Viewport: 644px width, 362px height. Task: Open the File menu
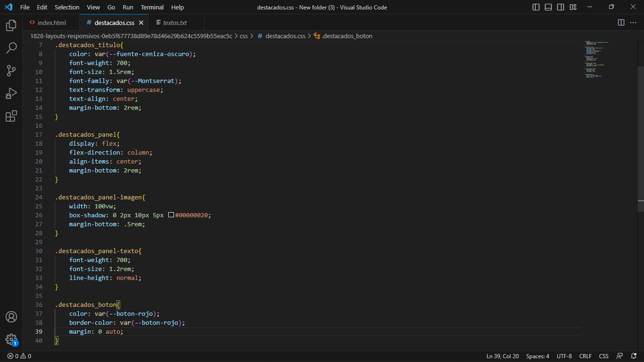[25, 7]
